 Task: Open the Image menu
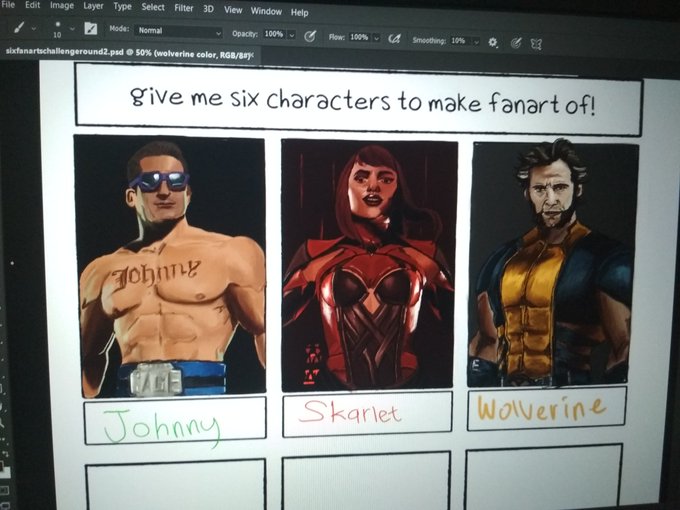pyautogui.click(x=62, y=6)
